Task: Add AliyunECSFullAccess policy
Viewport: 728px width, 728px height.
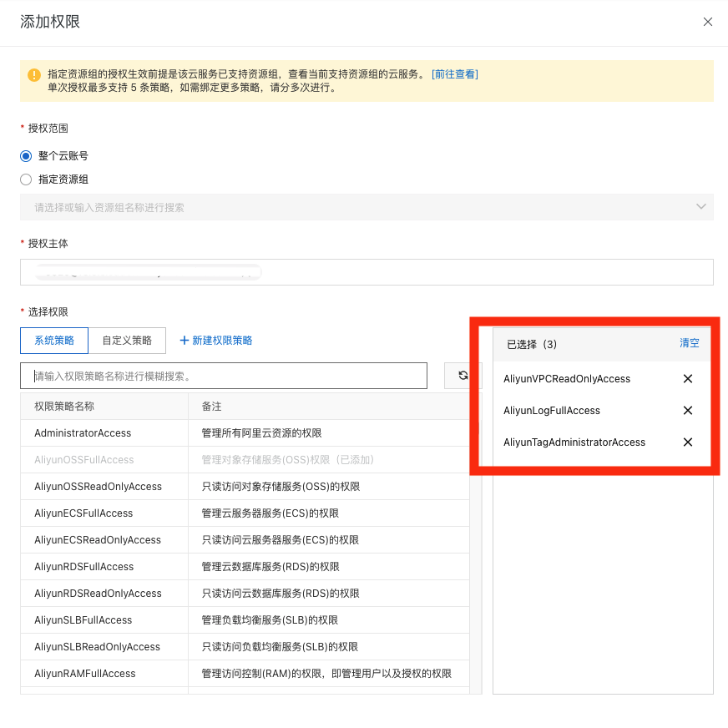Action: pos(83,513)
